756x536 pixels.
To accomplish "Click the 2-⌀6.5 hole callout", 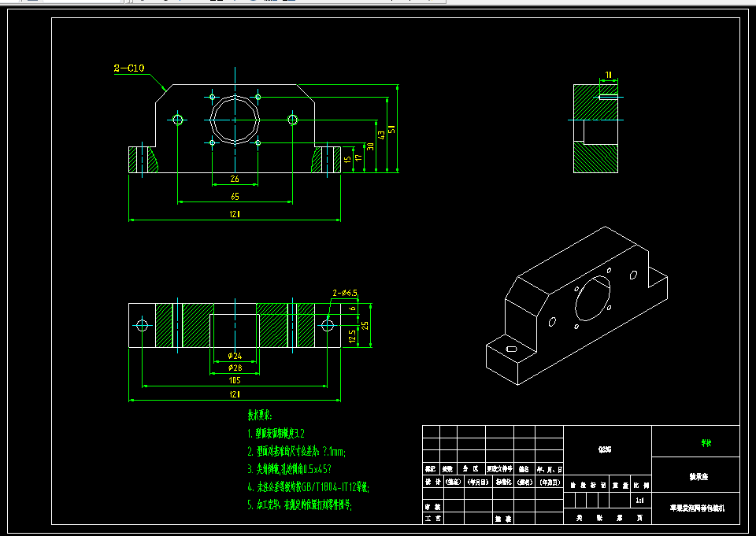I will coord(345,293).
